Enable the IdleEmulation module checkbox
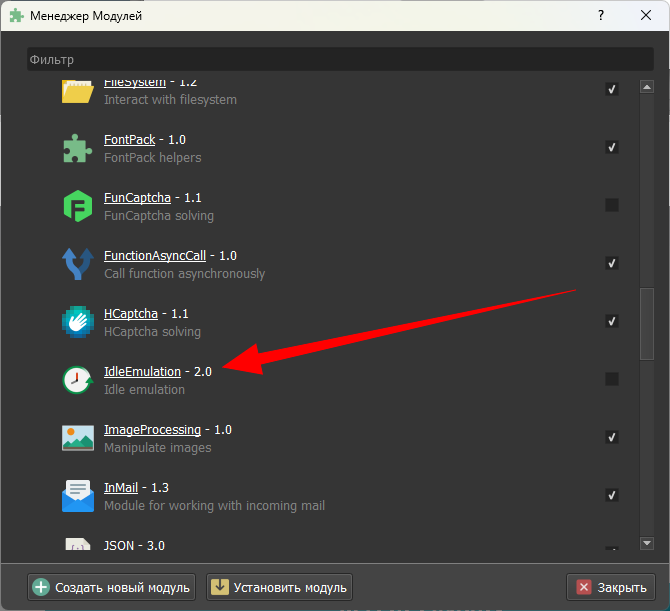This screenshot has width=670, height=611. (612, 380)
